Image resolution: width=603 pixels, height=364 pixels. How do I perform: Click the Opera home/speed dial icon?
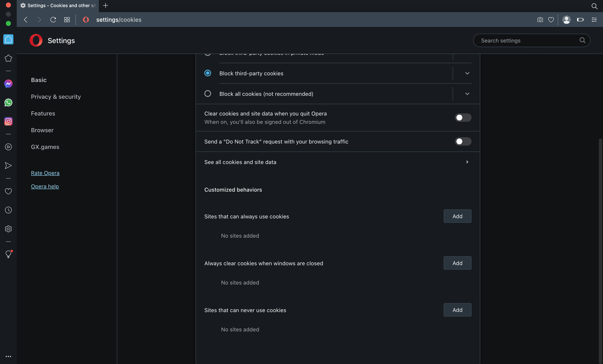pyautogui.click(x=8, y=39)
